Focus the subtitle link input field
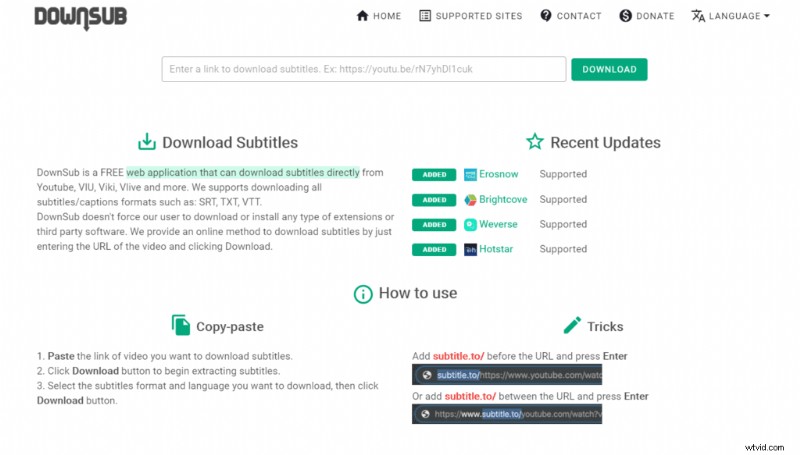 [x=364, y=69]
